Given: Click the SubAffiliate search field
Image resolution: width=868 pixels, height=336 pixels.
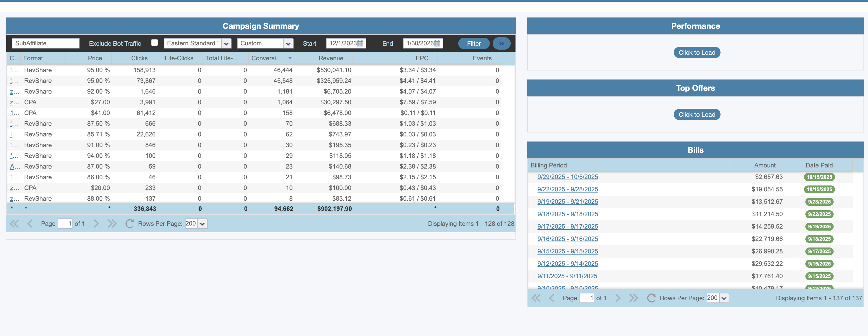Looking at the screenshot, I should 45,43.
